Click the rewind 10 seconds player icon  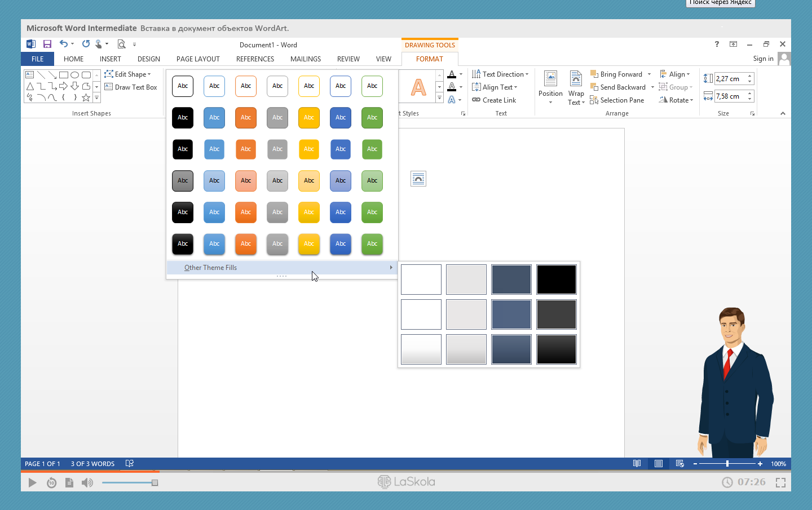51,482
